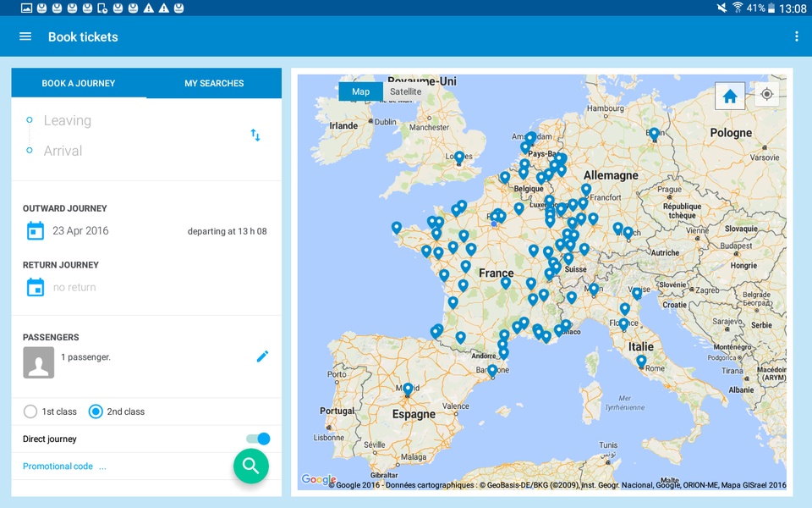This screenshot has height=508, width=812.
Task: Start search with green magnifier button
Action: (x=251, y=466)
